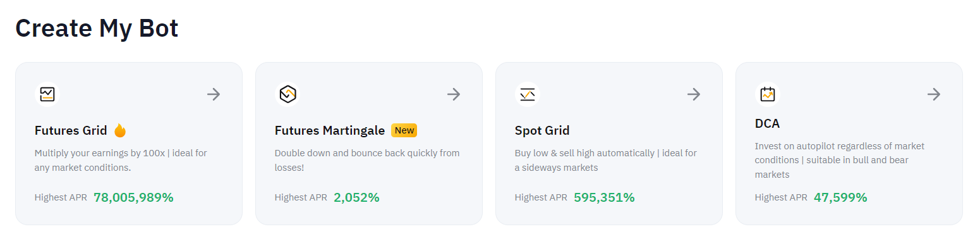The height and width of the screenshot is (241, 980).
Task: Click the 47,599% APR value
Action: click(x=840, y=197)
